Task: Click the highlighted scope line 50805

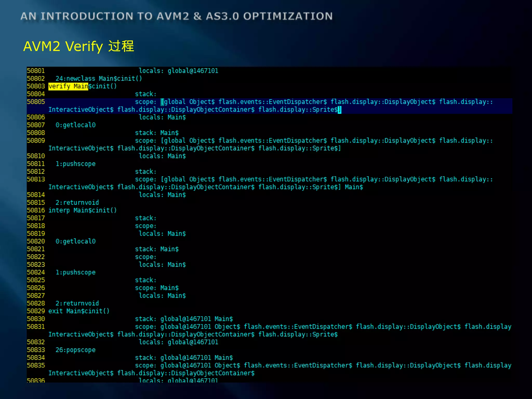Action: point(269,106)
